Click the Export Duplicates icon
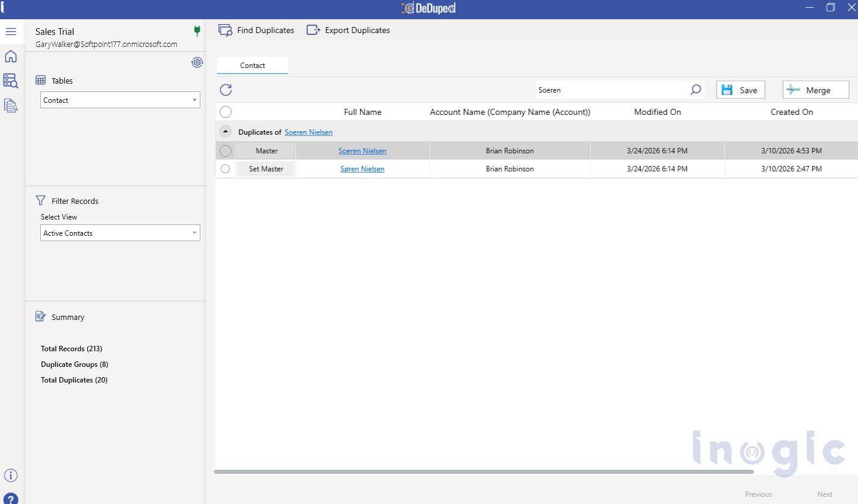Image resolution: width=858 pixels, height=504 pixels. (313, 29)
